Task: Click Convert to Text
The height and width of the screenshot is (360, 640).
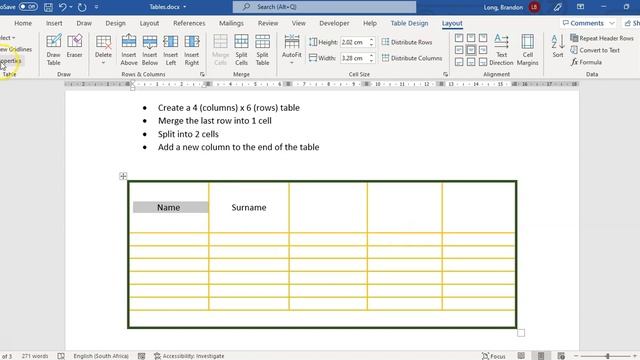Action: (x=595, y=50)
